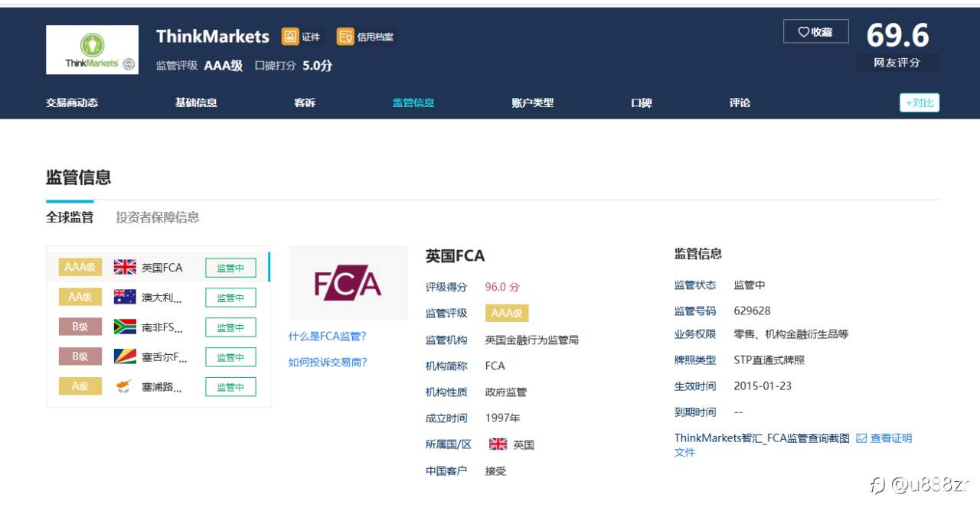
Task: Click the +对比 compare button
Action: click(919, 102)
